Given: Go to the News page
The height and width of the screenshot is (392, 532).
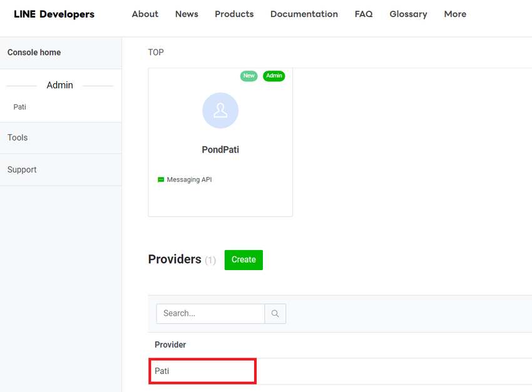Looking at the screenshot, I should [187, 14].
